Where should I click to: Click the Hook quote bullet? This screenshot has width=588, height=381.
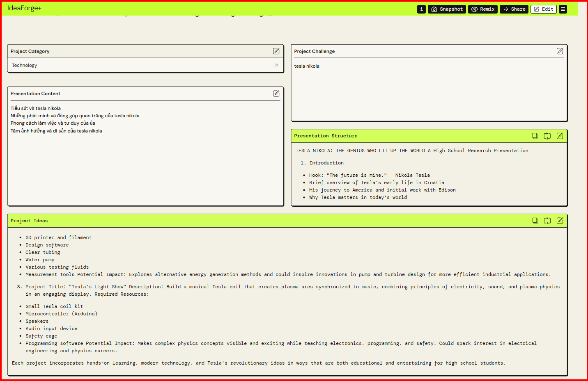pos(370,175)
